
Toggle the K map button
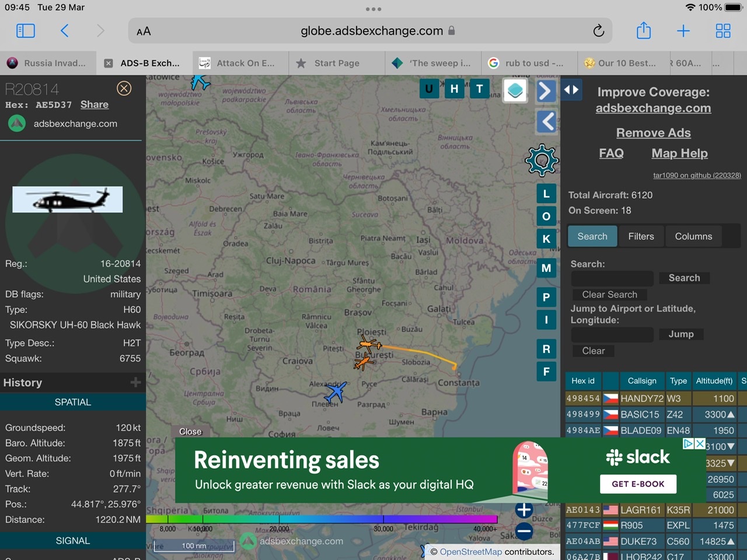[x=546, y=239]
